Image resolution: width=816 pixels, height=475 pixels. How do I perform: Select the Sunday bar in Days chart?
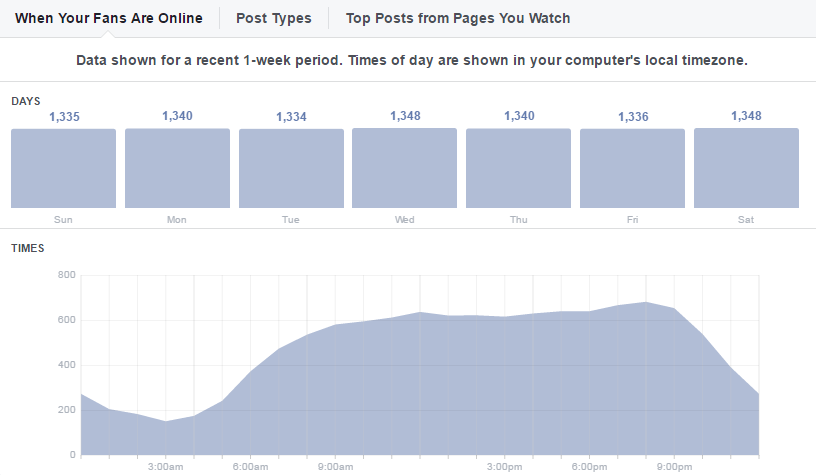[x=63, y=168]
